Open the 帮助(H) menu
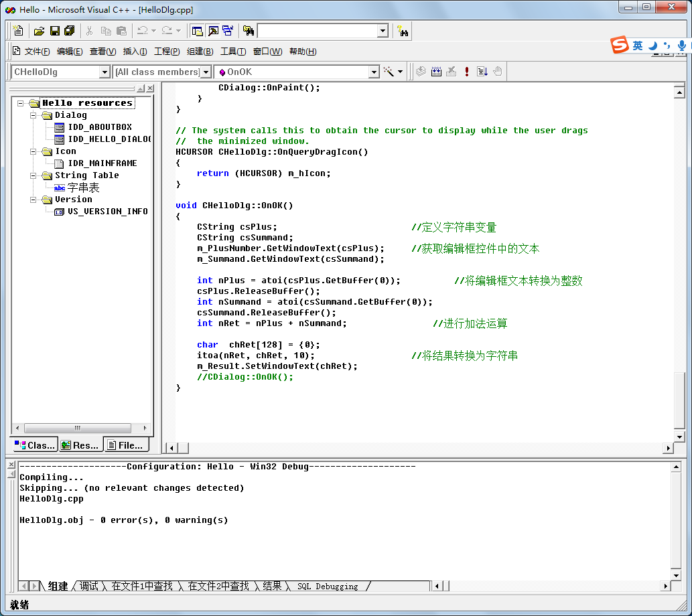The height and width of the screenshot is (616, 692). point(303,52)
